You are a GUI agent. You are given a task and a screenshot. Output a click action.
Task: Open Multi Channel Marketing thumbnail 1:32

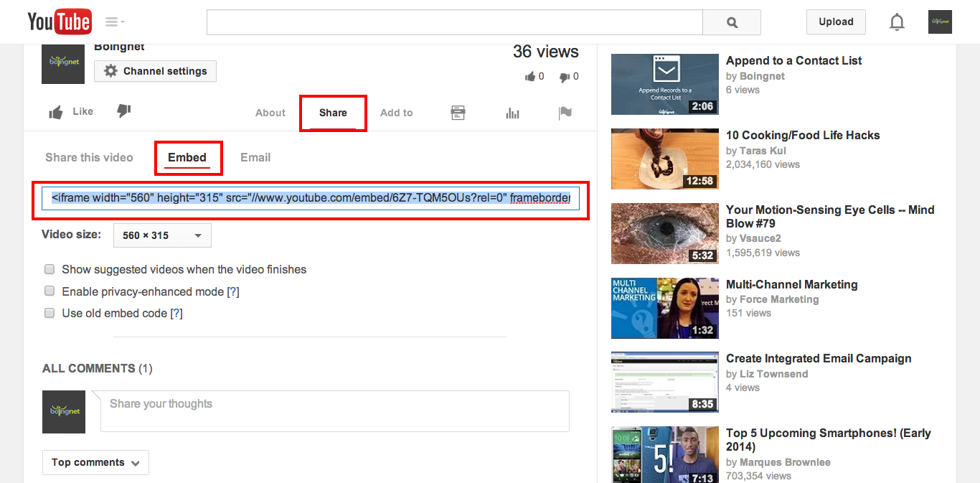pos(665,309)
